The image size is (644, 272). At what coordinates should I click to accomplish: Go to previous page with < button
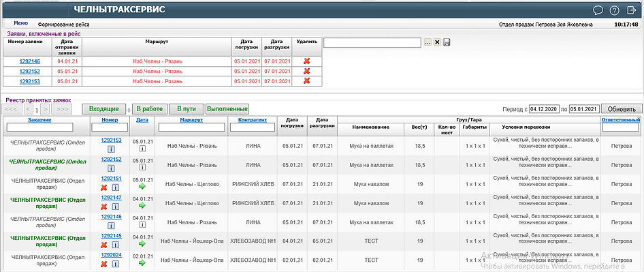[x=29, y=109]
